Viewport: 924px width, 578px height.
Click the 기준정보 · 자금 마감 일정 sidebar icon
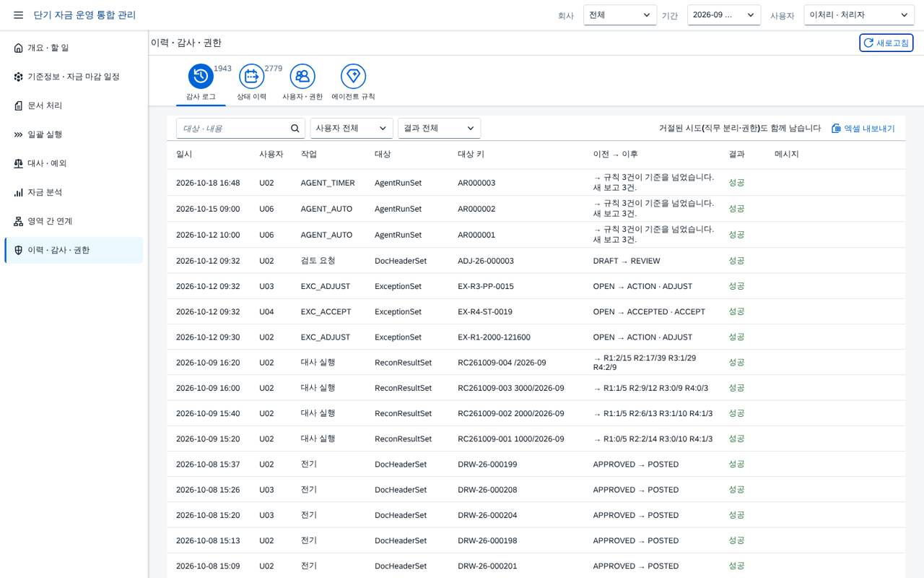(19, 77)
